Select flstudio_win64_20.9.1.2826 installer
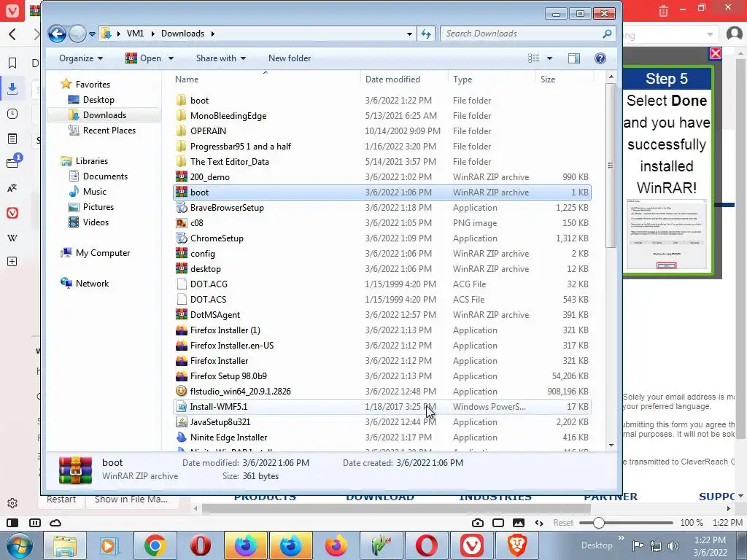Screen dimensions: 747x560 pyautogui.click(x=382, y=391)
